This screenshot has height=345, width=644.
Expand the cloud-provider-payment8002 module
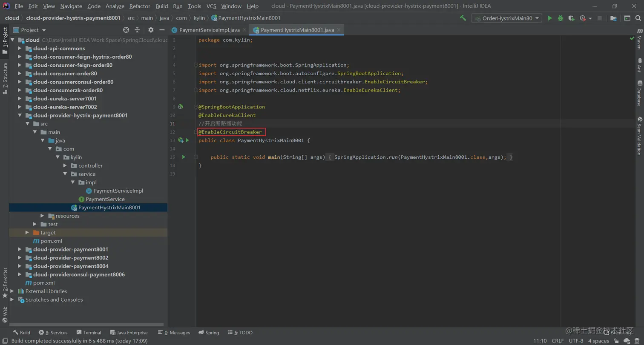pos(20,258)
